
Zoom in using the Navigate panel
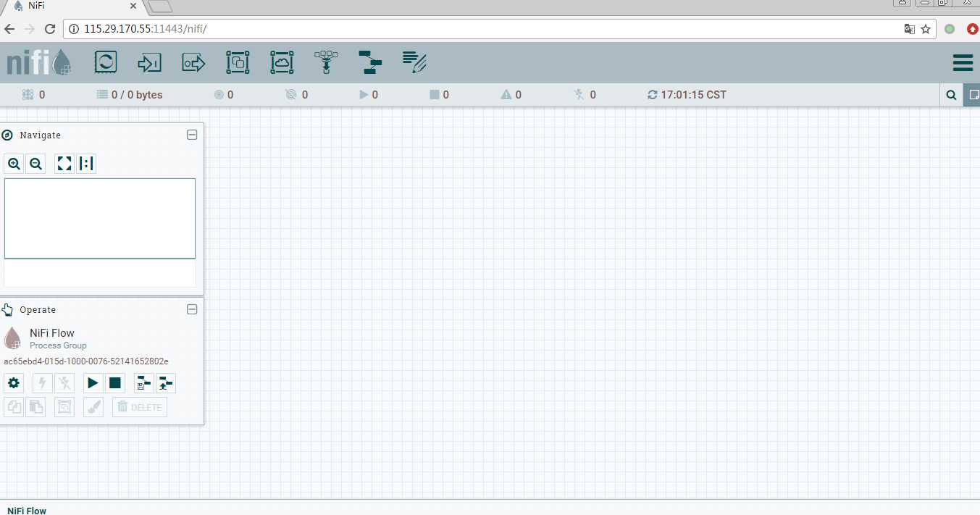tap(14, 164)
